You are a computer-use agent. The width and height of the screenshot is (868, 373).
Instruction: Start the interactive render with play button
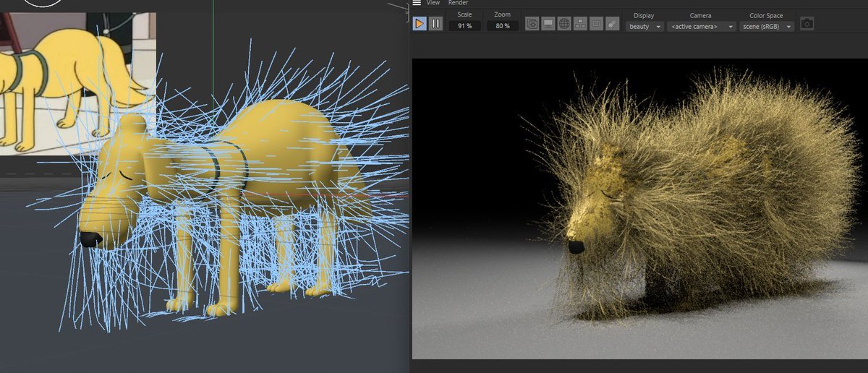[420, 24]
